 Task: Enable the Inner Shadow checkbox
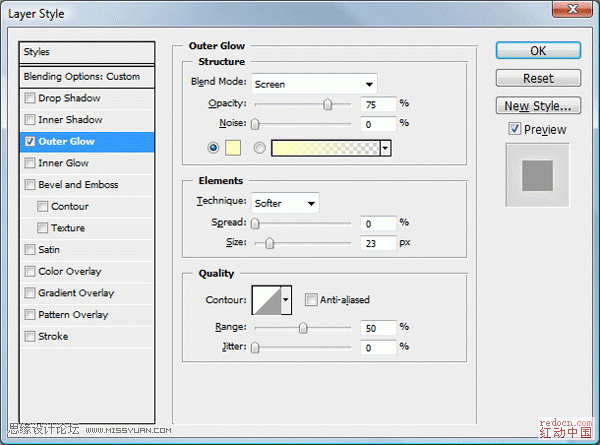pos(29,120)
